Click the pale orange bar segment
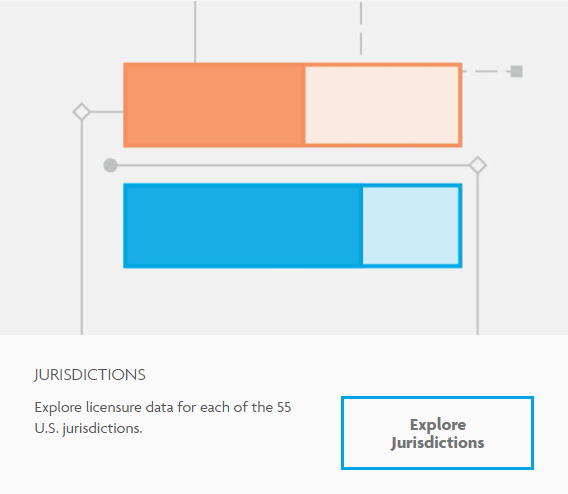The height and width of the screenshot is (494, 568). [x=382, y=105]
